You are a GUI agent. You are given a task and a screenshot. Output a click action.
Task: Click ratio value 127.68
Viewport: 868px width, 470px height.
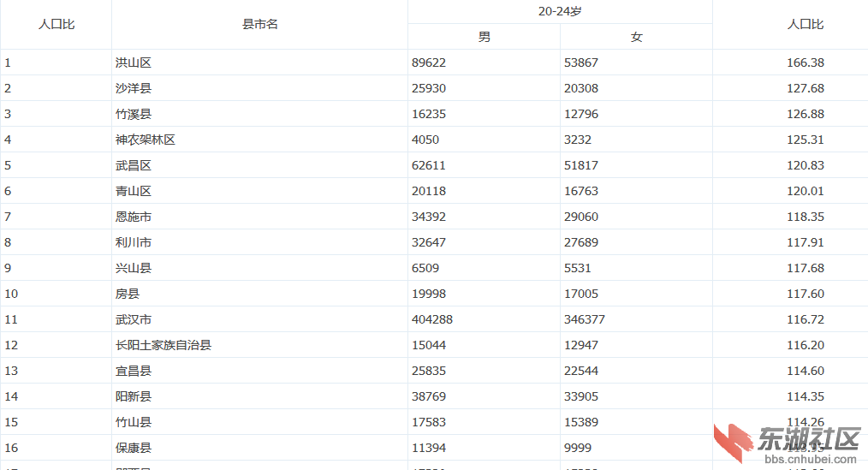coord(806,88)
